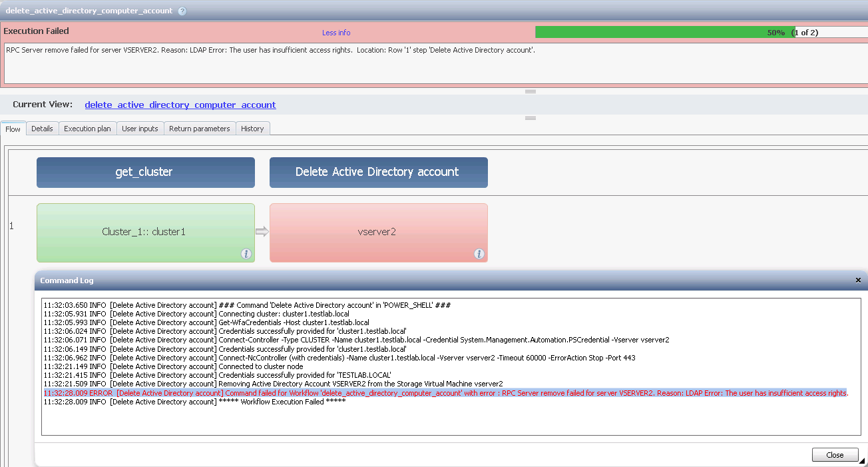868x467 pixels.
Task: Show the Return parameters tab
Action: click(200, 129)
